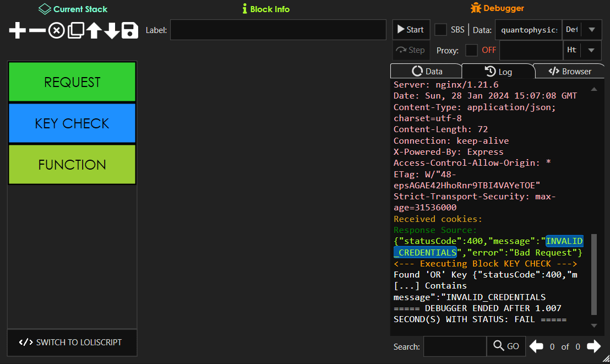The image size is (610, 364).
Task: Go to next search result arrow
Action: (593, 346)
